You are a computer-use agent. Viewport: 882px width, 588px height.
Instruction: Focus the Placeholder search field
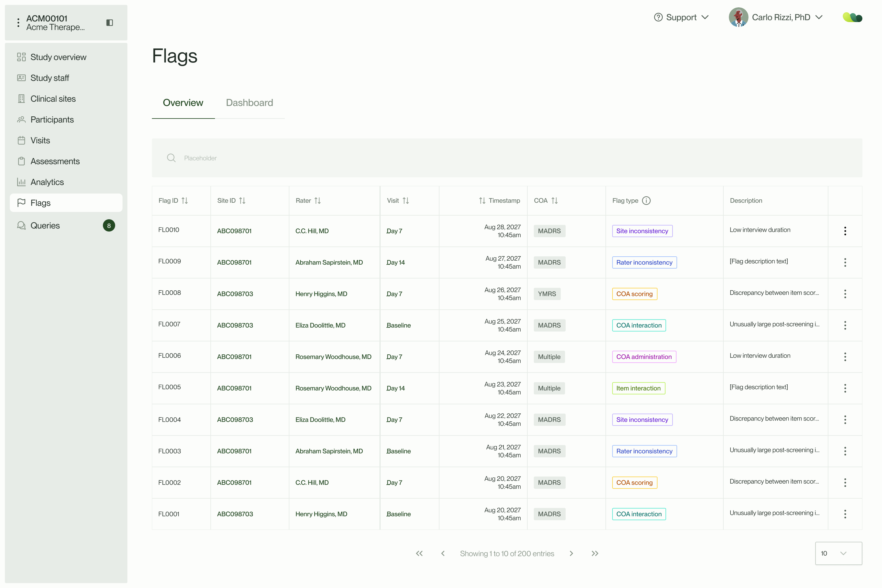pyautogui.click(x=507, y=158)
